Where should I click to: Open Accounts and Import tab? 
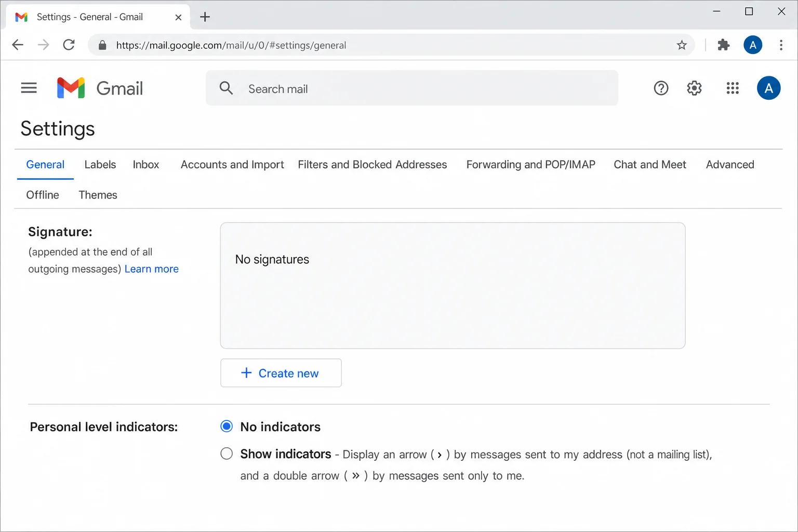[x=232, y=165]
